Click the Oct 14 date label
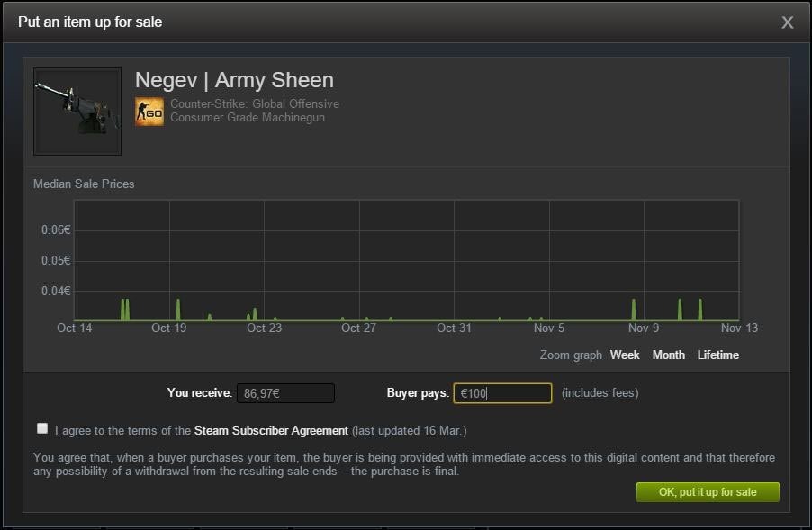 [75, 328]
